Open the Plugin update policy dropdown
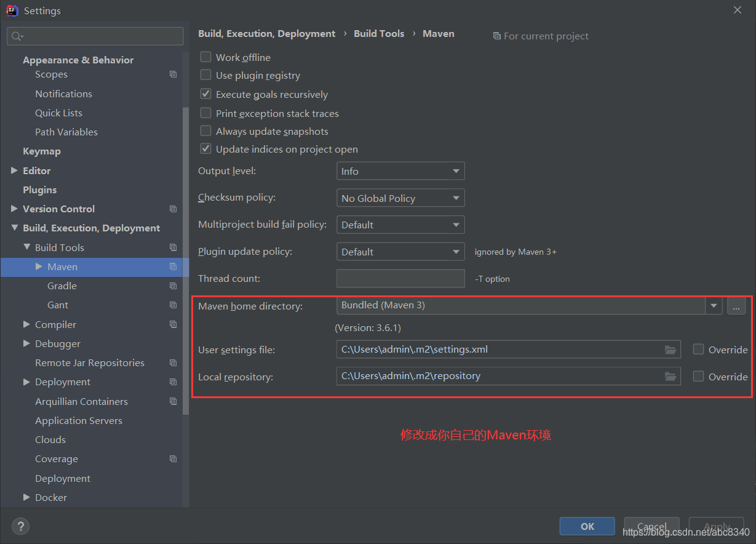 (x=400, y=252)
